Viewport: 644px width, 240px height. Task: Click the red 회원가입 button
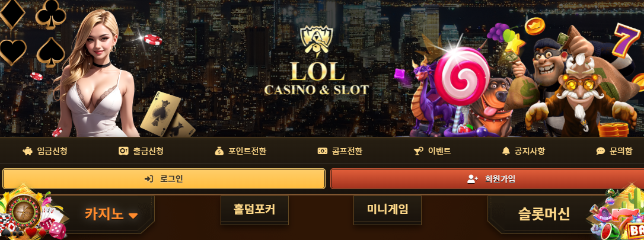coord(487,179)
